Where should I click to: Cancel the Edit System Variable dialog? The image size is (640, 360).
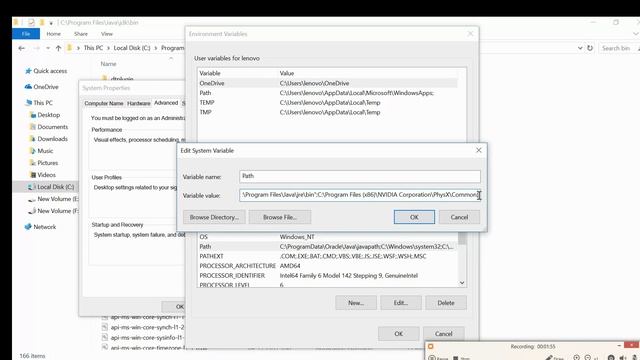(x=459, y=217)
